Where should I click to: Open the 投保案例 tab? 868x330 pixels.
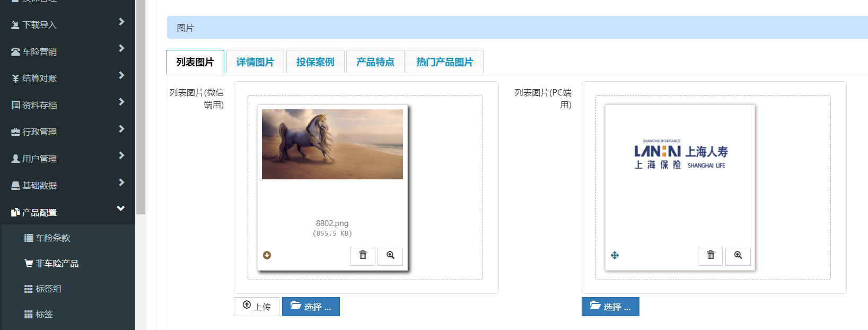[x=315, y=62]
